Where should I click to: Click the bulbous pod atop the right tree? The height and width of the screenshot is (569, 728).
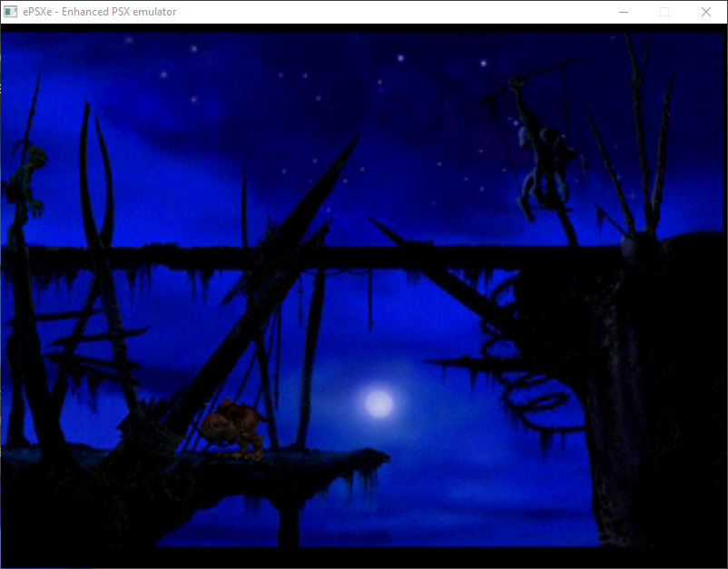644,246
